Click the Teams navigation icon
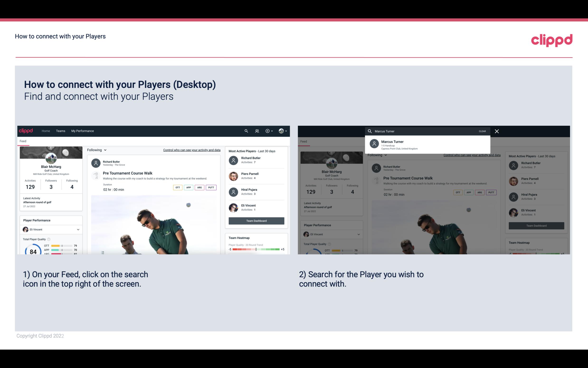Screen dimensions: 588x368 click(60, 131)
